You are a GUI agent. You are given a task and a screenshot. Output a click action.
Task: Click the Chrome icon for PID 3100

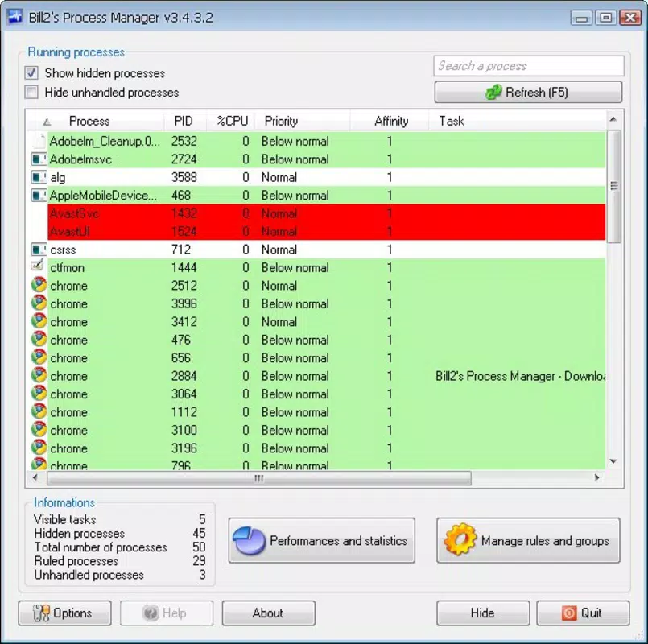pyautogui.click(x=39, y=430)
